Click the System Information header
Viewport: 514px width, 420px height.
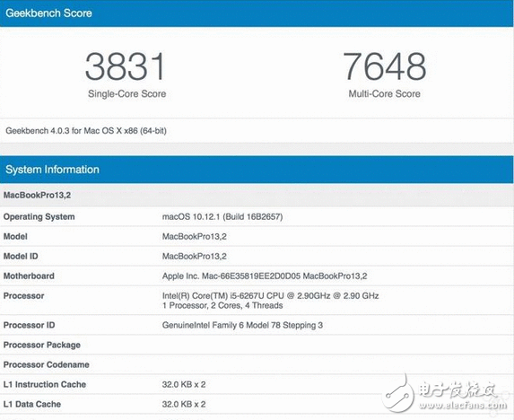[x=257, y=170]
